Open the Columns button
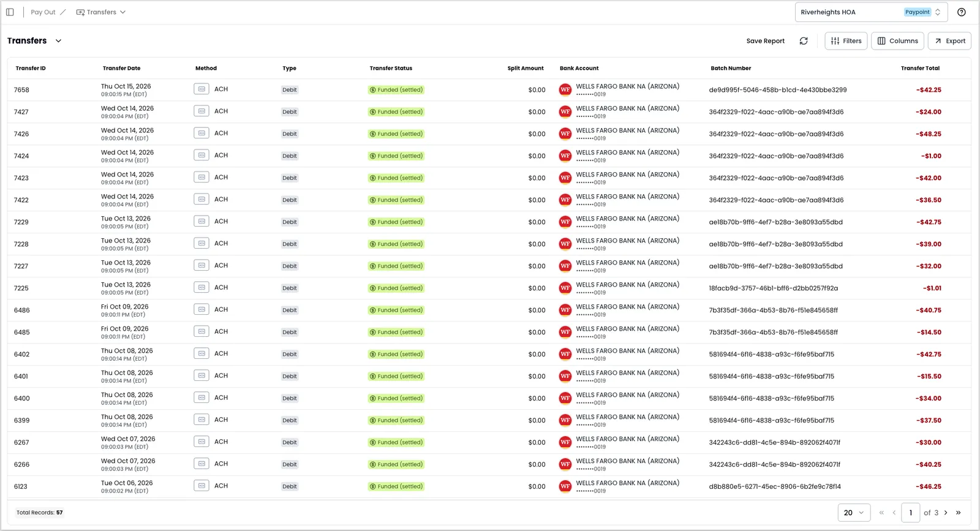Image resolution: width=980 pixels, height=531 pixels. [x=897, y=41]
